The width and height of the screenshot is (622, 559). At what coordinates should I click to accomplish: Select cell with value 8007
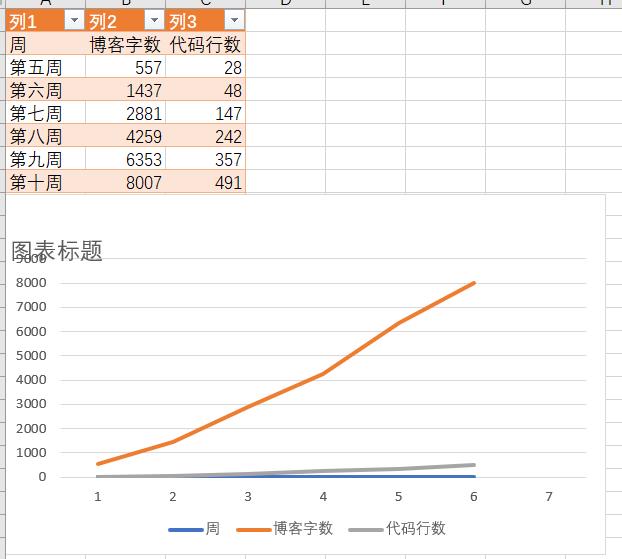125,182
